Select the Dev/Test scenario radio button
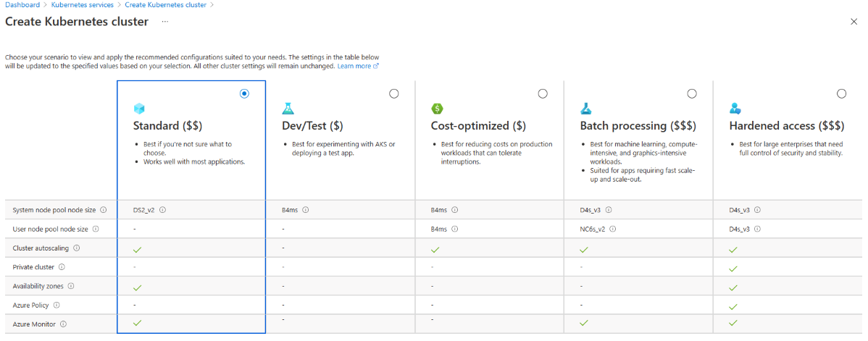This screenshot has height=341, width=868. pos(393,93)
